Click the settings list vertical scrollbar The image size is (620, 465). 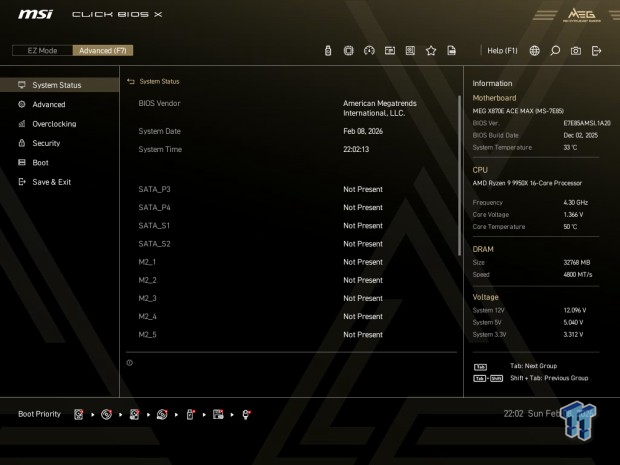point(459,176)
